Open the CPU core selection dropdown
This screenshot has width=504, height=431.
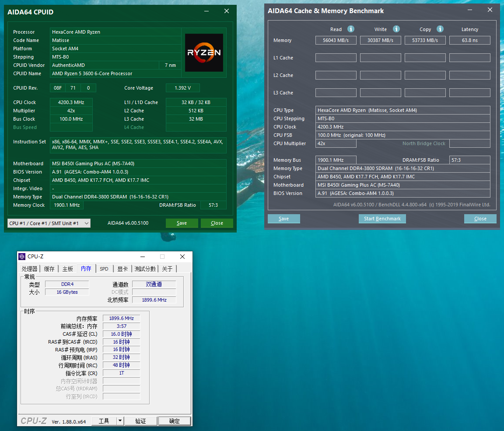(x=49, y=223)
